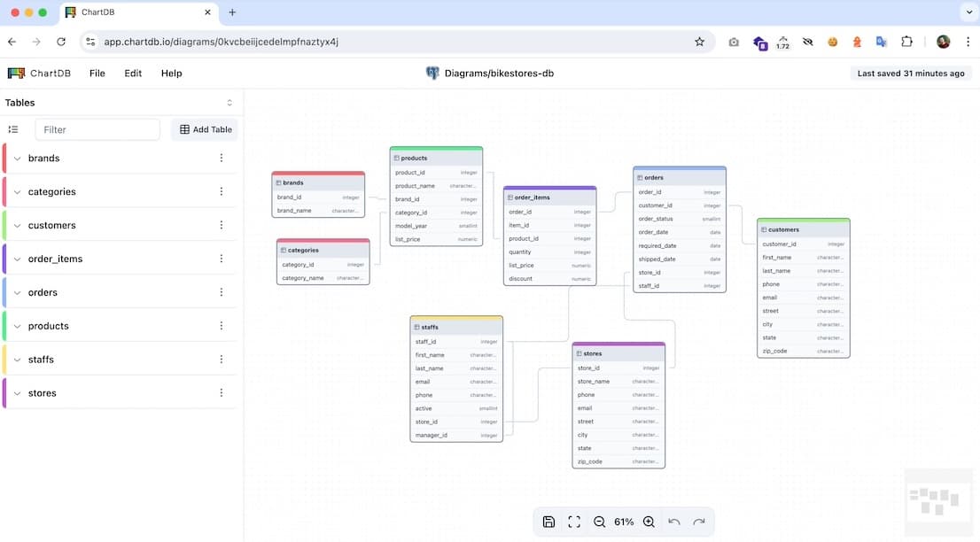980x542 pixels.
Task: Open the staffs table three-dot menu
Action: point(221,359)
